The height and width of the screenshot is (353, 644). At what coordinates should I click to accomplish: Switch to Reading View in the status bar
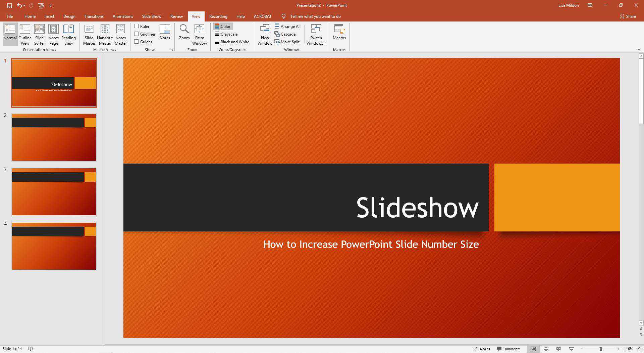pyautogui.click(x=558, y=349)
